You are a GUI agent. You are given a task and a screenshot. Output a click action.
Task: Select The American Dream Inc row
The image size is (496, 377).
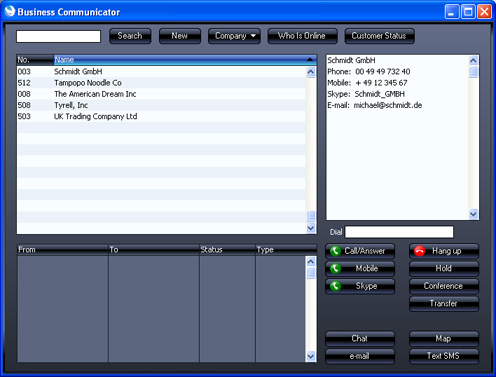[x=161, y=94]
